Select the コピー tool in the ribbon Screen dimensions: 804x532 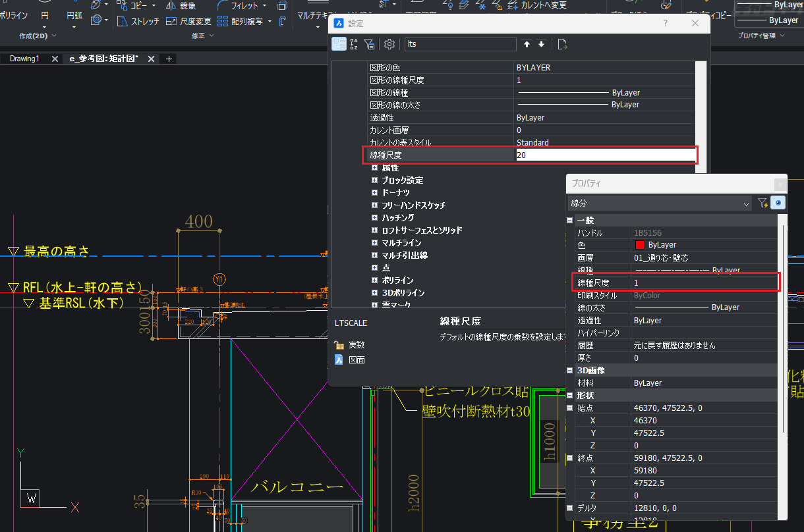pos(140,6)
